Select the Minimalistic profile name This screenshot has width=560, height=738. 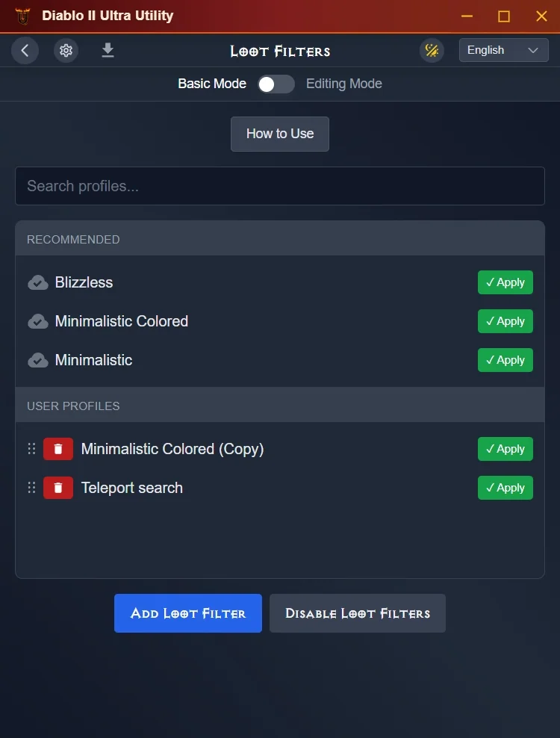click(93, 360)
